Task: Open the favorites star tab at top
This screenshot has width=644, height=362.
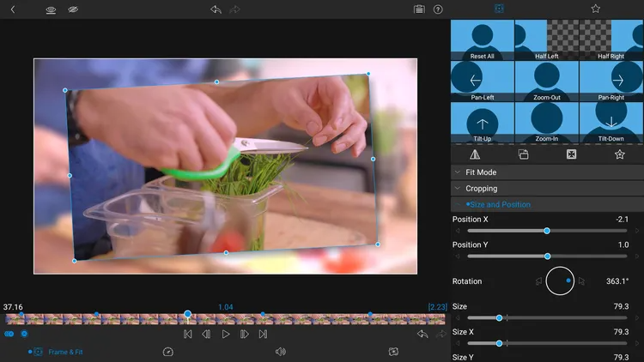Action: click(x=595, y=9)
